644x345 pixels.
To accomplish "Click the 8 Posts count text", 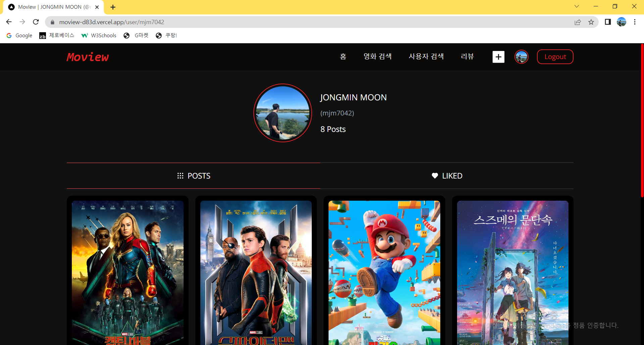I will point(333,129).
